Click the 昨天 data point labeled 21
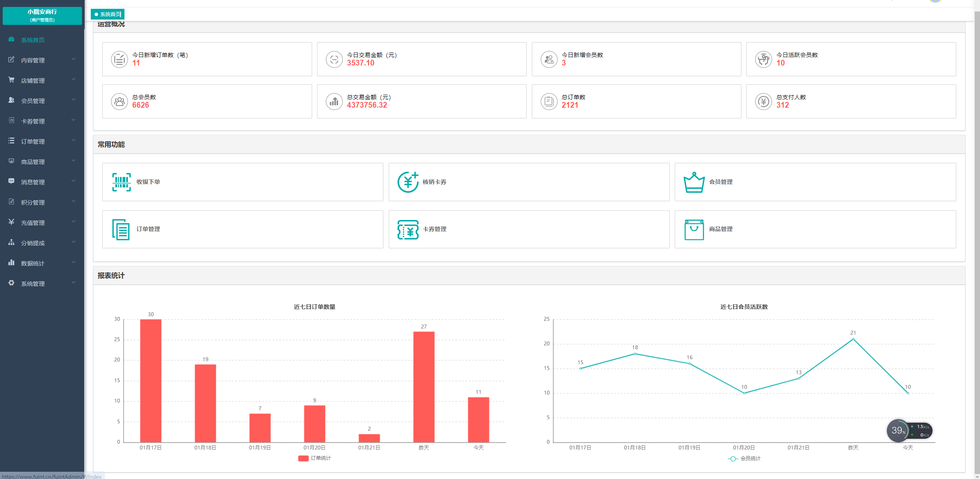Screen dimensions: 980x479 coord(853,339)
